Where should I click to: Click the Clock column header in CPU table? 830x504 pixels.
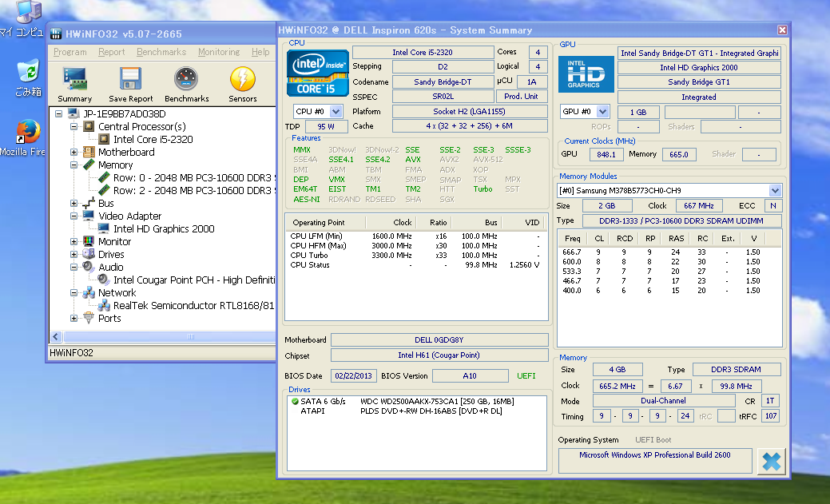click(x=390, y=222)
